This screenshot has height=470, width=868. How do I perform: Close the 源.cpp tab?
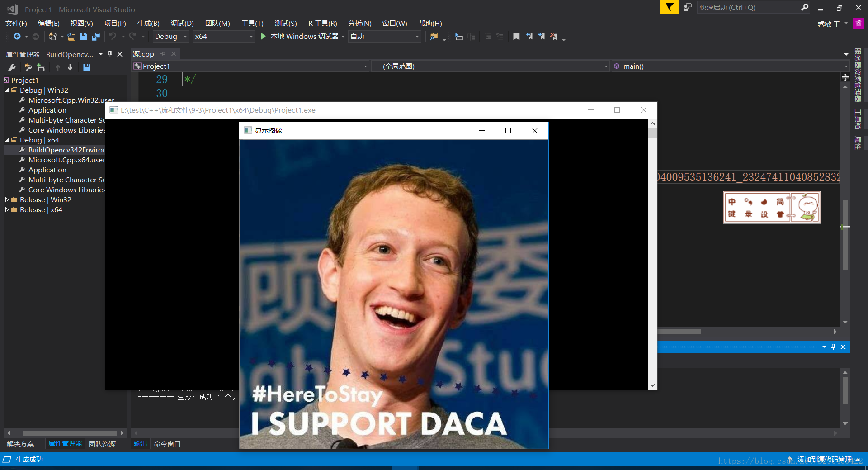(x=174, y=54)
